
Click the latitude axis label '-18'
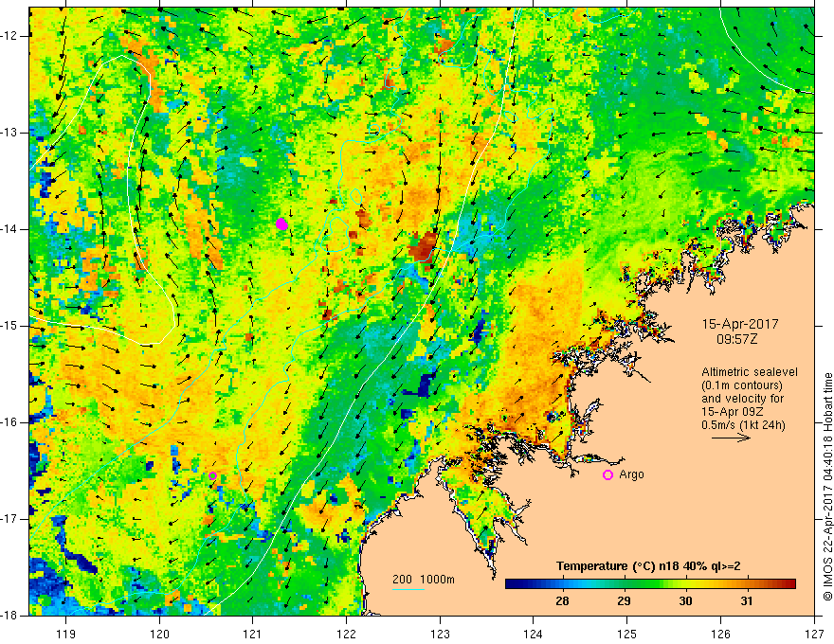pos(9,616)
